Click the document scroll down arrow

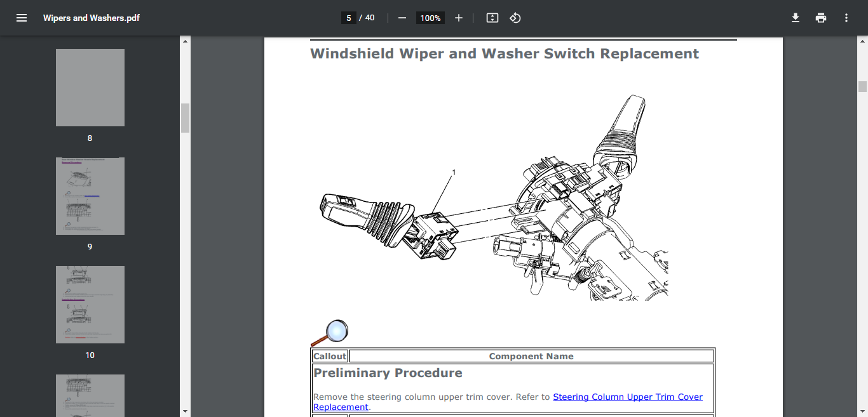coord(862,411)
